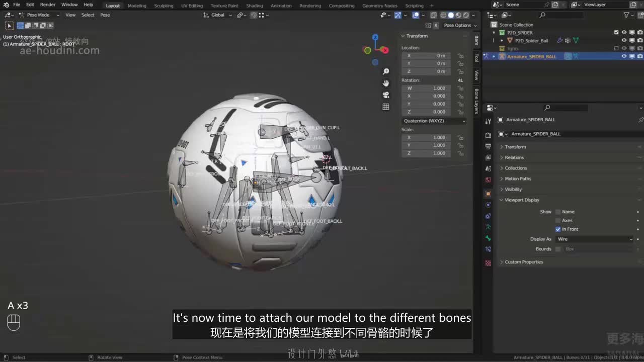Open the File menu
Viewport: 644px width, 362px height.
[x=17, y=5]
